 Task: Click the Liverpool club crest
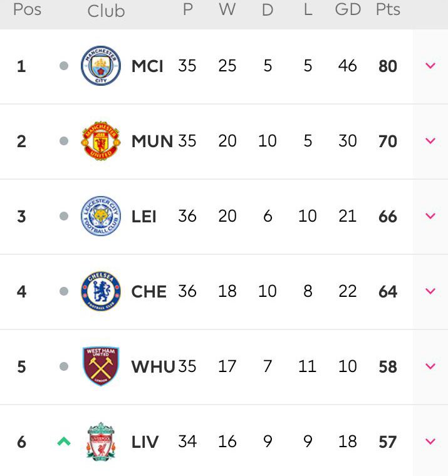tap(101, 442)
